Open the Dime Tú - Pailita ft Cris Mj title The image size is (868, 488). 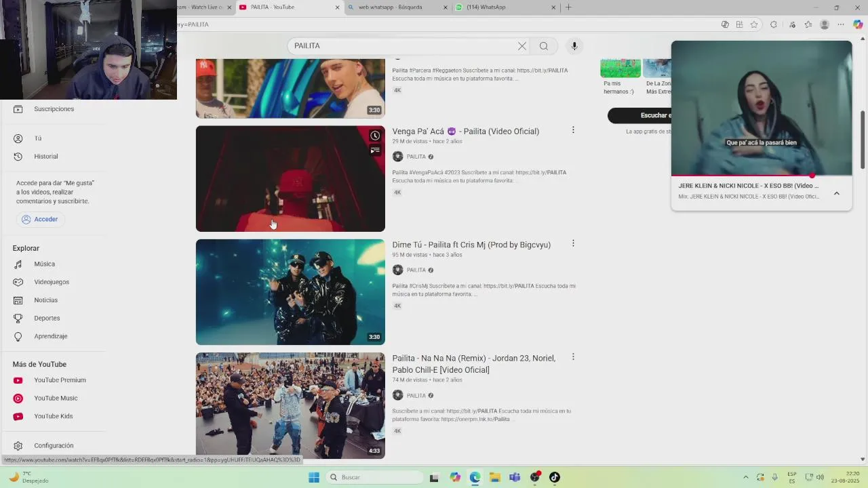471,245
